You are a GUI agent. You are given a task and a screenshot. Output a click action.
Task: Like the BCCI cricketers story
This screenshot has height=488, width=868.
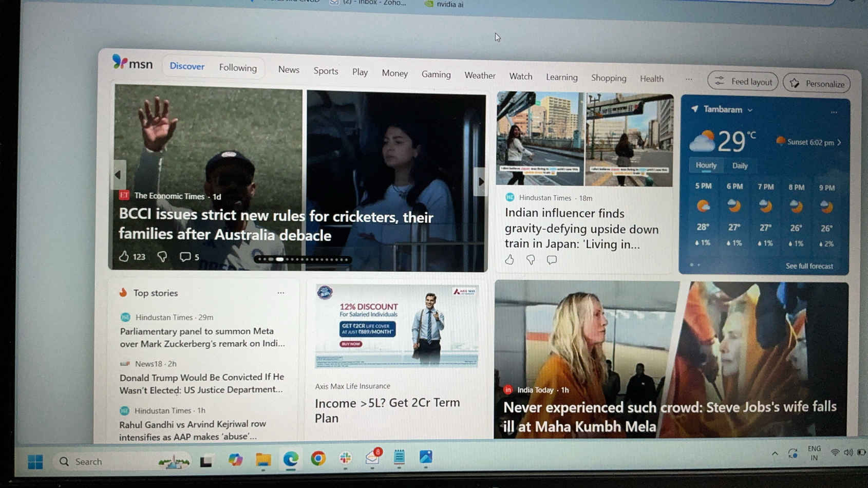click(124, 256)
